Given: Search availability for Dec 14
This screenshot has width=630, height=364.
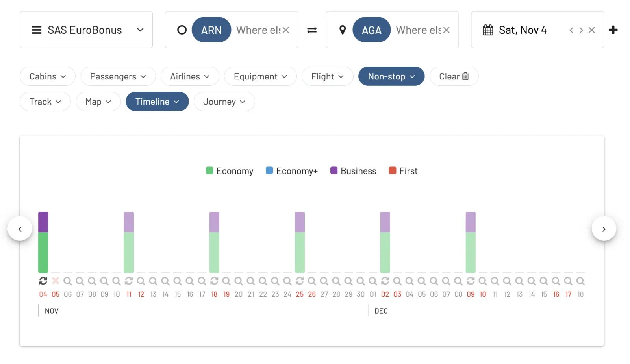Looking at the screenshot, I should pos(532,281).
